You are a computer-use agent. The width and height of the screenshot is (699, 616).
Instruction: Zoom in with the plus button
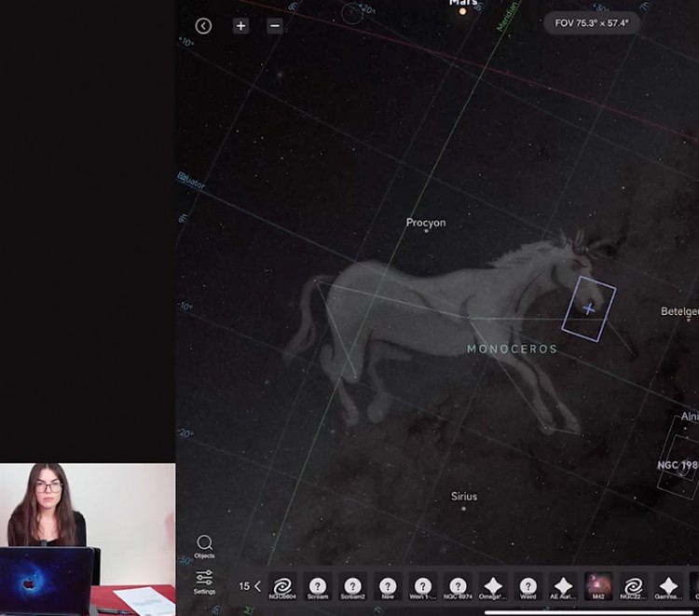[x=240, y=26]
